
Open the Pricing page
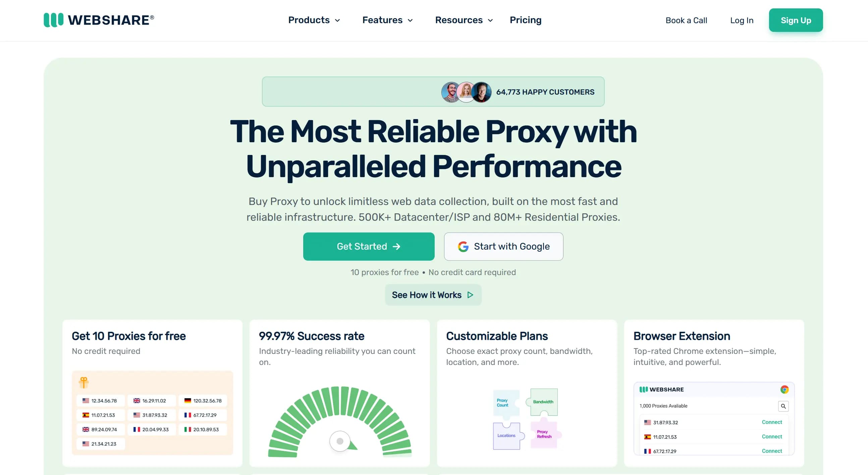pos(525,20)
